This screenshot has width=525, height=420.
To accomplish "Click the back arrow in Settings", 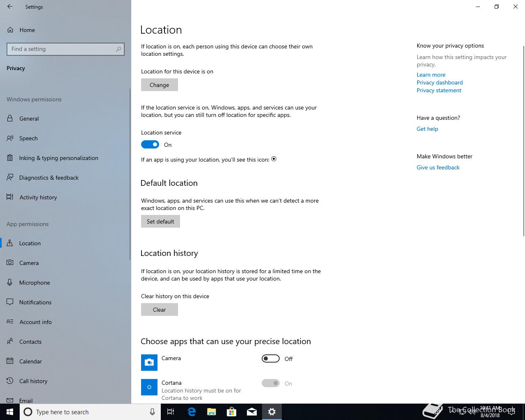I will pos(10,7).
